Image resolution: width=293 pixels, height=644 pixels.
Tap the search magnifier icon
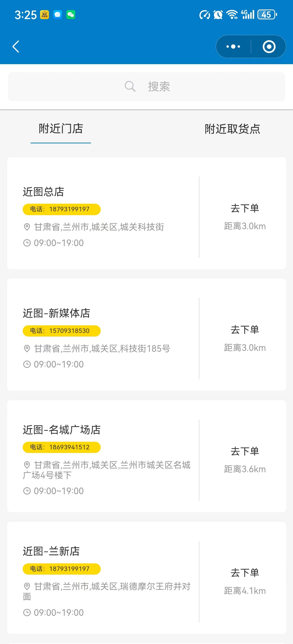(x=130, y=87)
